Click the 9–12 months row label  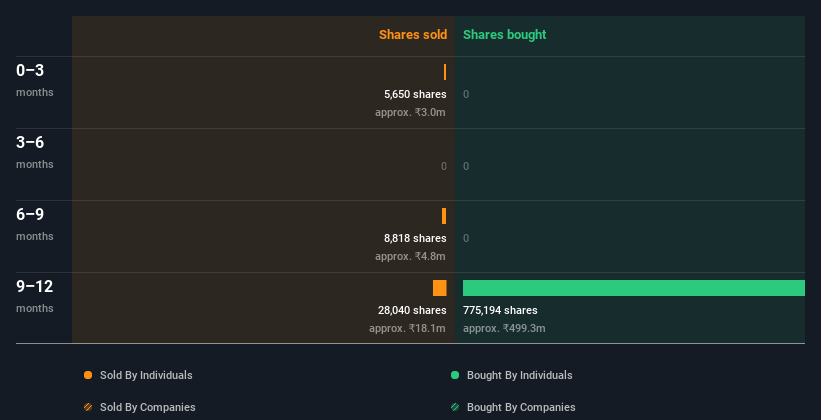(35, 296)
